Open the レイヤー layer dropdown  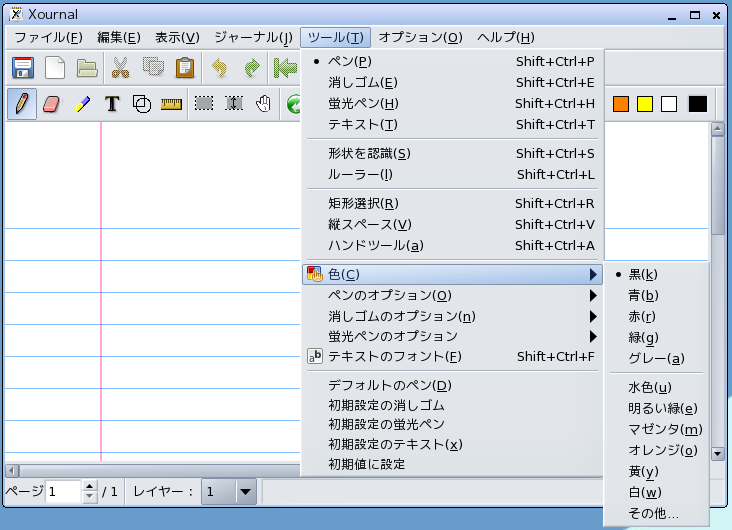229,492
